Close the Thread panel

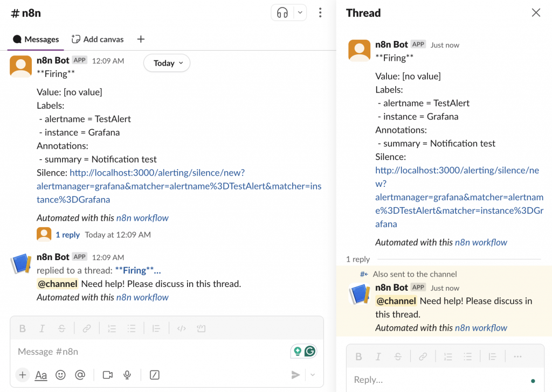click(x=536, y=13)
